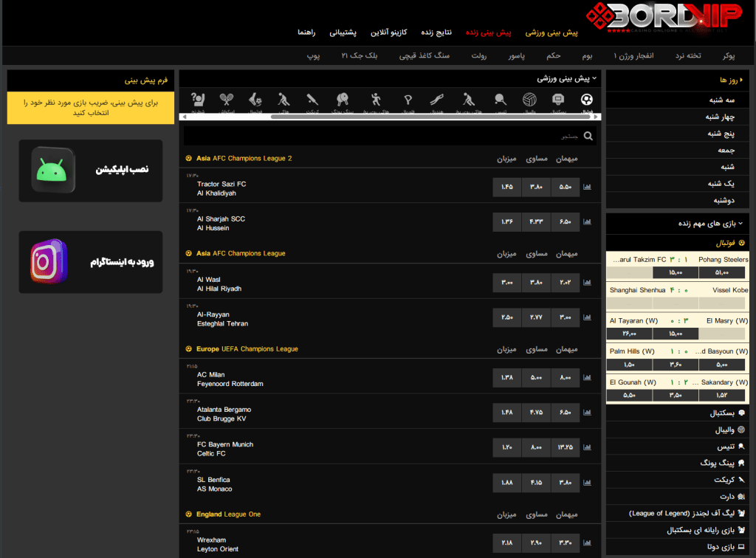Select the chess sport icon

click(x=198, y=100)
